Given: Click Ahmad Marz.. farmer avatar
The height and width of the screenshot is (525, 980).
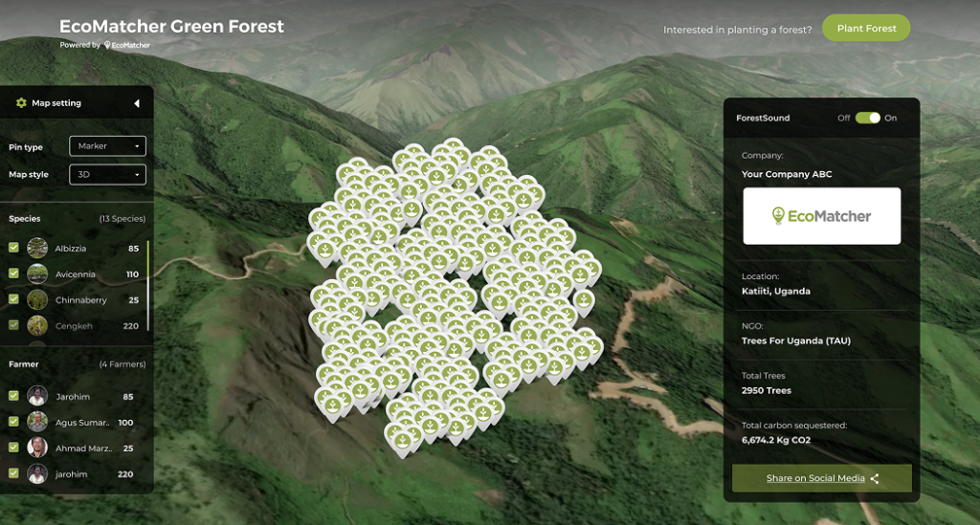Looking at the screenshot, I should 37,448.
